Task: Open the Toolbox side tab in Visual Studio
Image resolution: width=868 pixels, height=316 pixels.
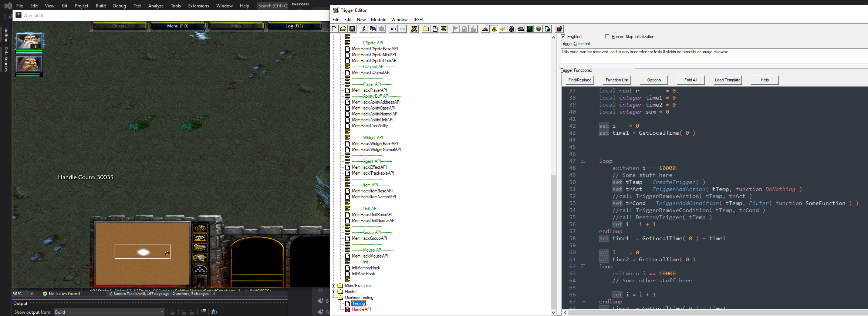Action: [x=6, y=34]
